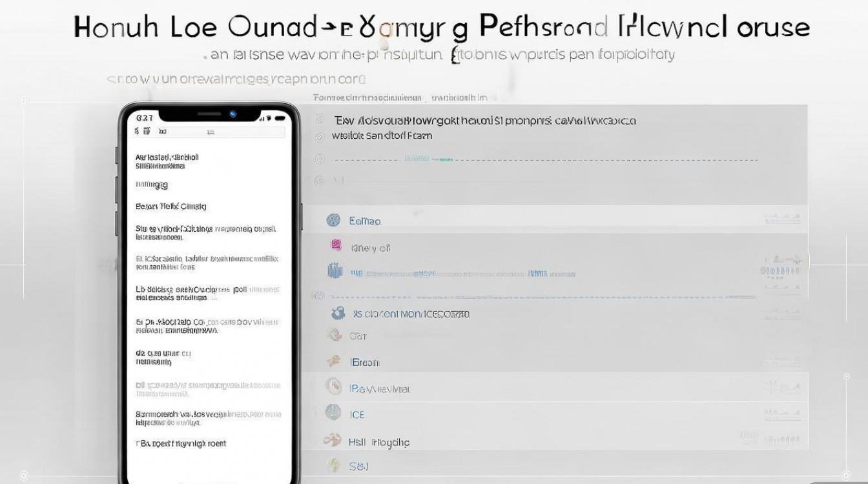Click the blue gear icon beside 'Xs clocent'
This screenshot has width=868, height=484.
337,314
